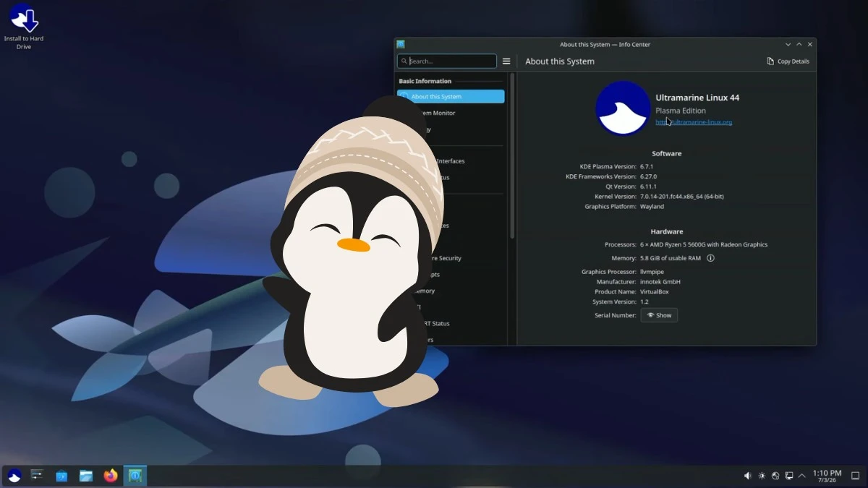
Task: Open the Ultramarine application launcher in the taskbar
Action: pos(14,476)
